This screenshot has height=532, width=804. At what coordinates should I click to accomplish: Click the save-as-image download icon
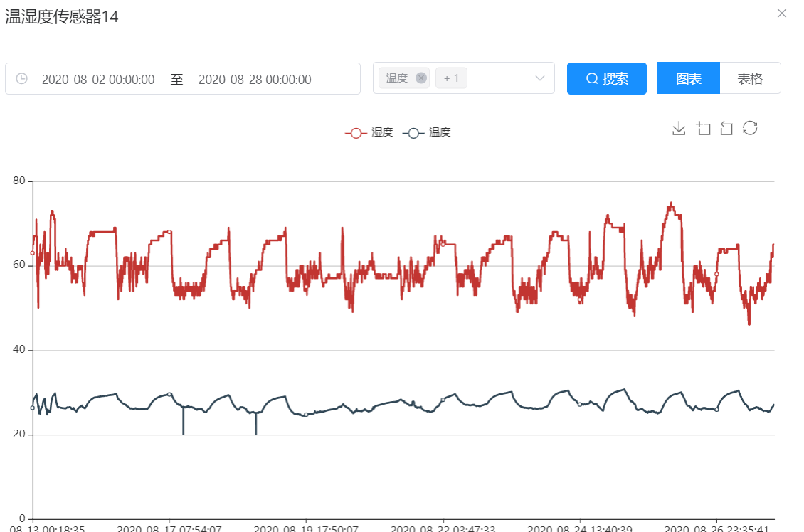click(x=679, y=128)
